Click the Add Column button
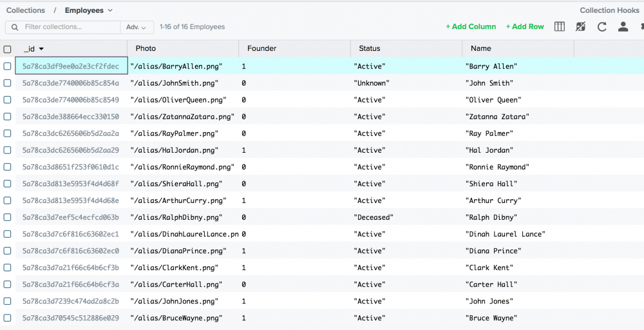Image resolution: width=644 pixels, height=330 pixels. [471, 26]
